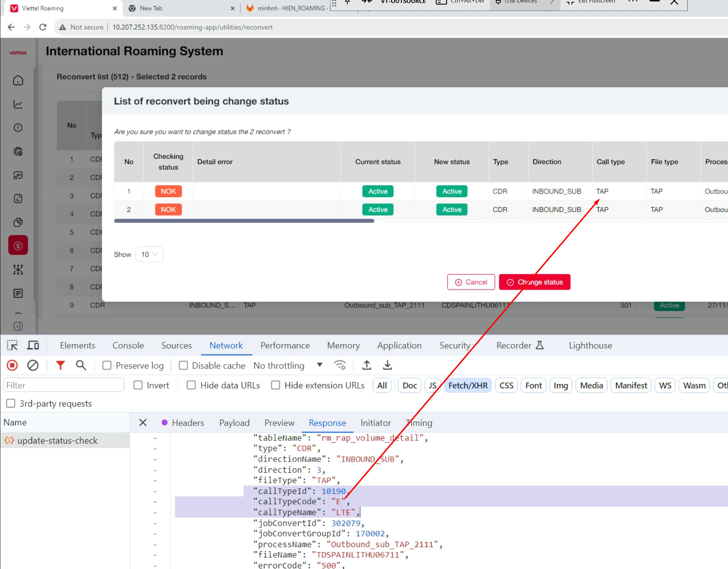
Task: Click the export HAR download icon
Action: [x=388, y=365]
